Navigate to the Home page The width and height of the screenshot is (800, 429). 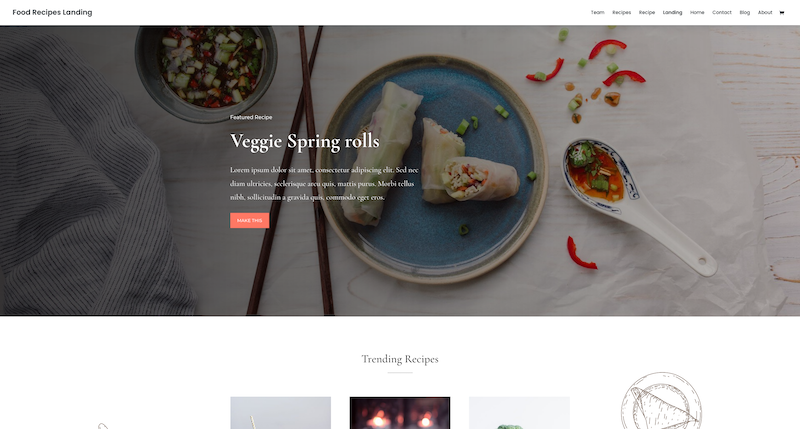pyautogui.click(x=697, y=12)
